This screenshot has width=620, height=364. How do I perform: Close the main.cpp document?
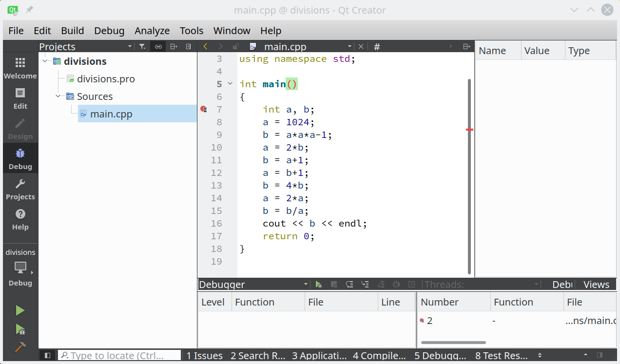[x=361, y=47]
